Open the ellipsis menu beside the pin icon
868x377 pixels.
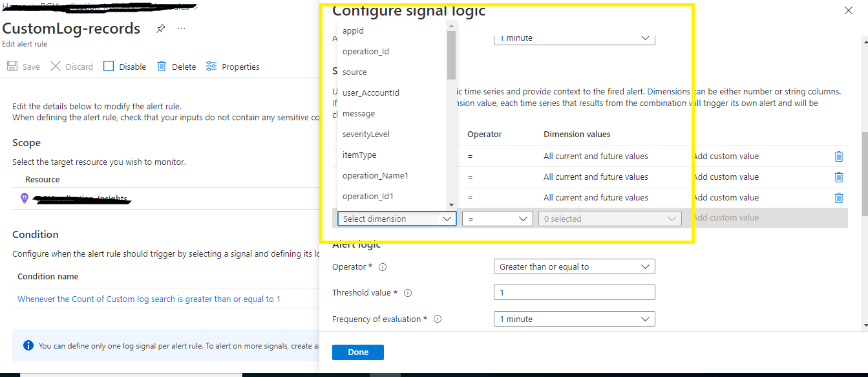pyautogui.click(x=181, y=28)
